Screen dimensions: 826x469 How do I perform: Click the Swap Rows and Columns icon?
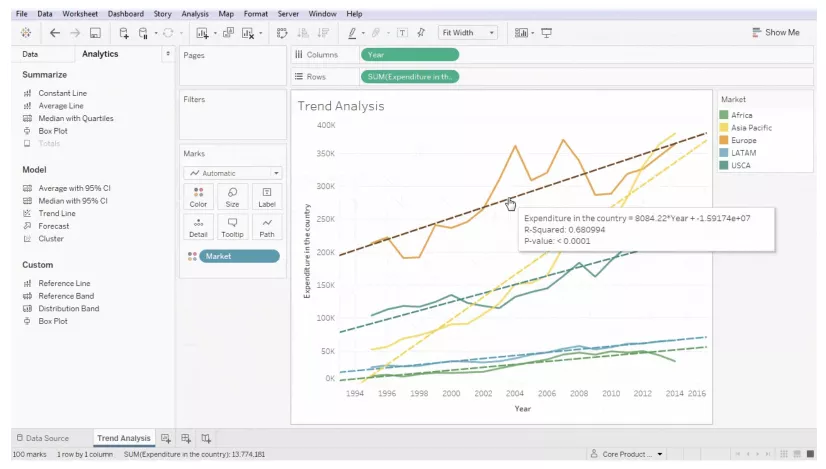tap(282, 33)
